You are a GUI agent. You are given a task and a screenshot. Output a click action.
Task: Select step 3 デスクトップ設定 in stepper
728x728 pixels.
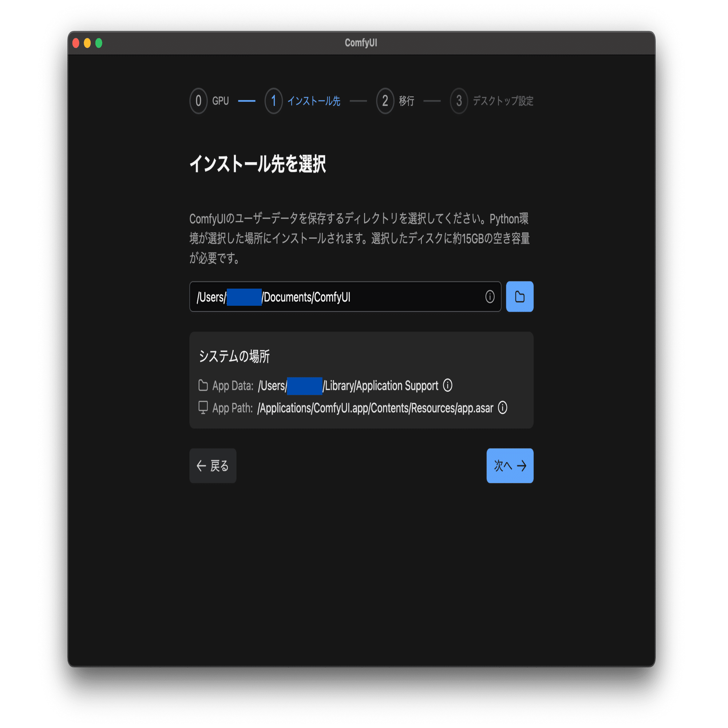[492, 101]
